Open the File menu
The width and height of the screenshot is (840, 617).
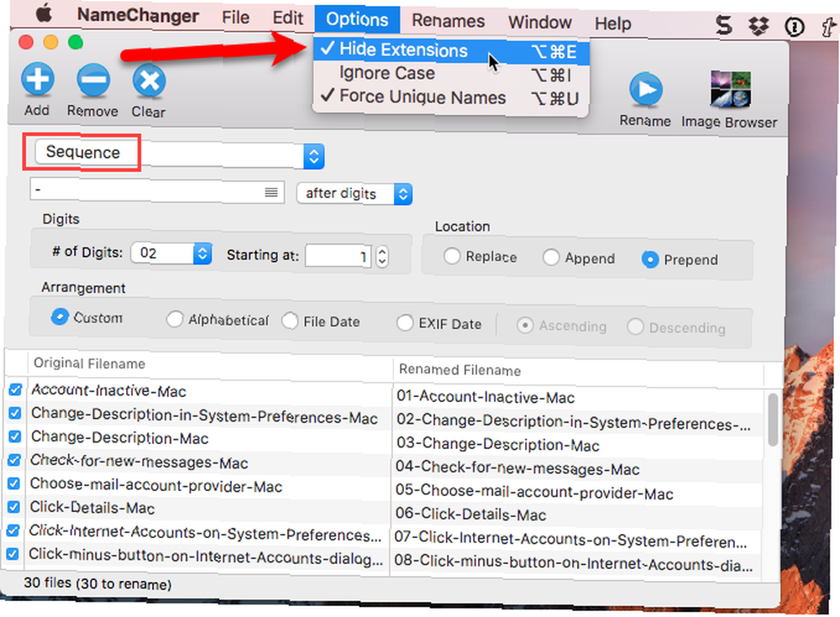pos(236,17)
